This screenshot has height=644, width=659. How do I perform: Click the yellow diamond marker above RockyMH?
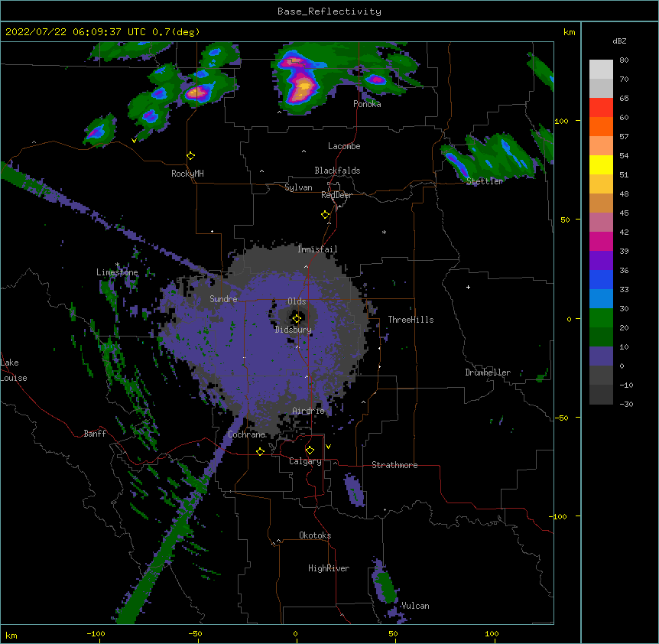click(x=191, y=156)
